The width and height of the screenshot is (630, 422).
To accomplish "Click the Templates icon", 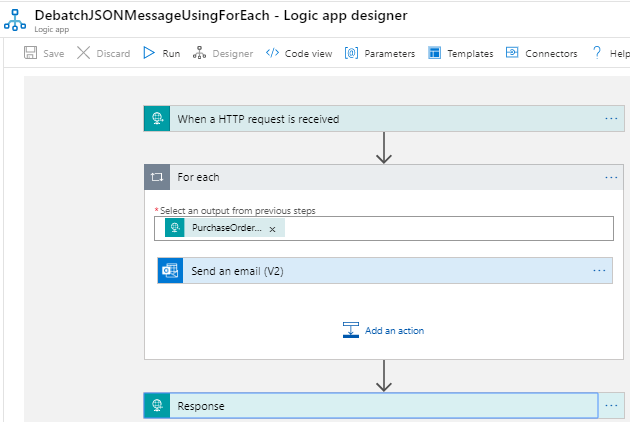I will point(434,53).
